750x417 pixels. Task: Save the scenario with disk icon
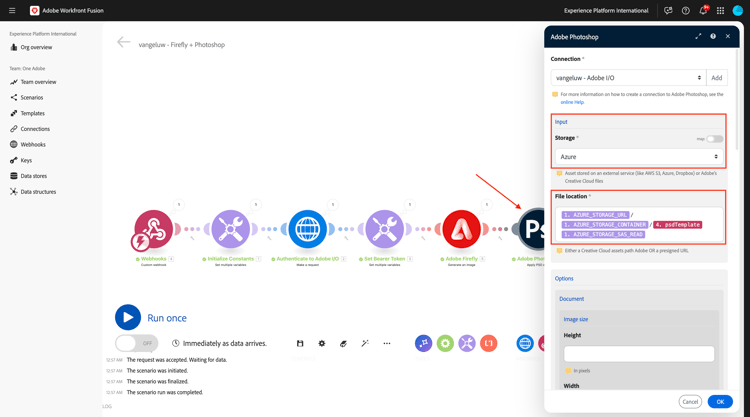[300, 343]
